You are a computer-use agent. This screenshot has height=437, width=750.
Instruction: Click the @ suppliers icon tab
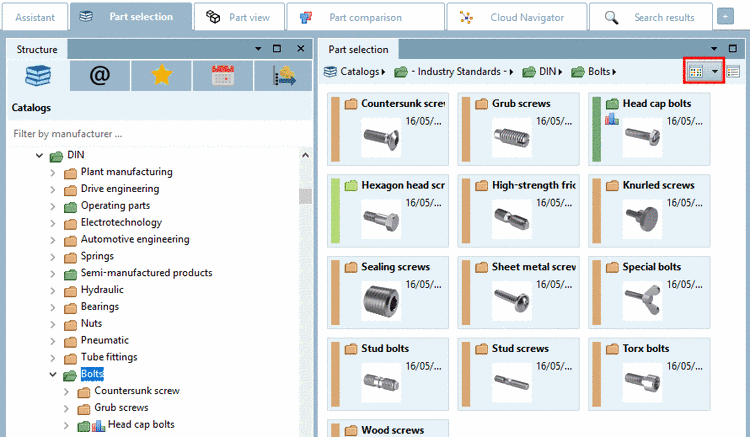99,76
